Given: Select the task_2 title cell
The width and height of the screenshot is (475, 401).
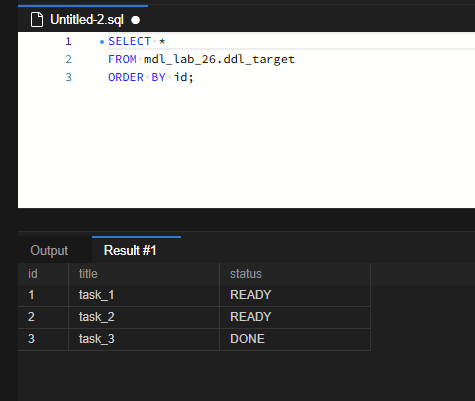Looking at the screenshot, I should coord(144,317).
